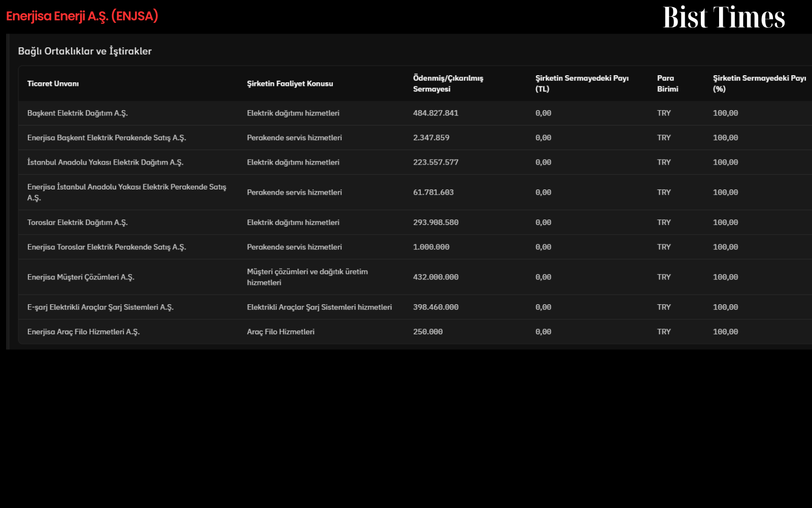
Task: Click capital value 398.460.000
Action: click(435, 307)
